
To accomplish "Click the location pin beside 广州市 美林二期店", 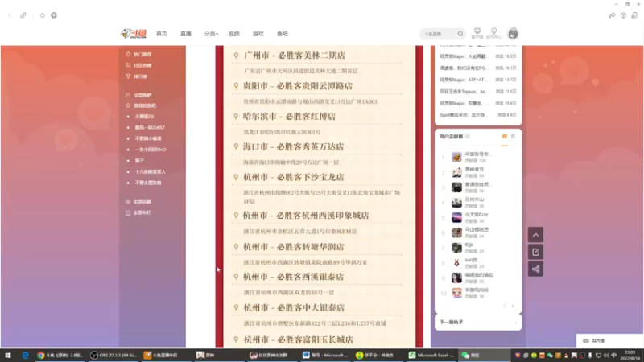I will pyautogui.click(x=236, y=55).
